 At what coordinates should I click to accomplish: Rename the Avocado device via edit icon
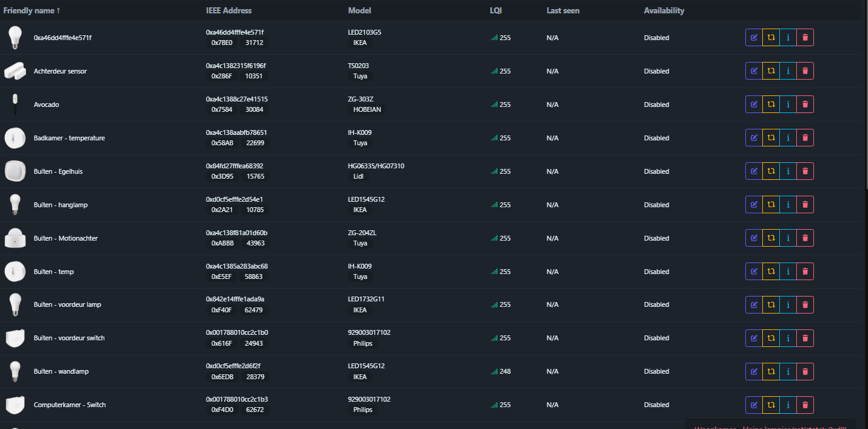(754, 105)
